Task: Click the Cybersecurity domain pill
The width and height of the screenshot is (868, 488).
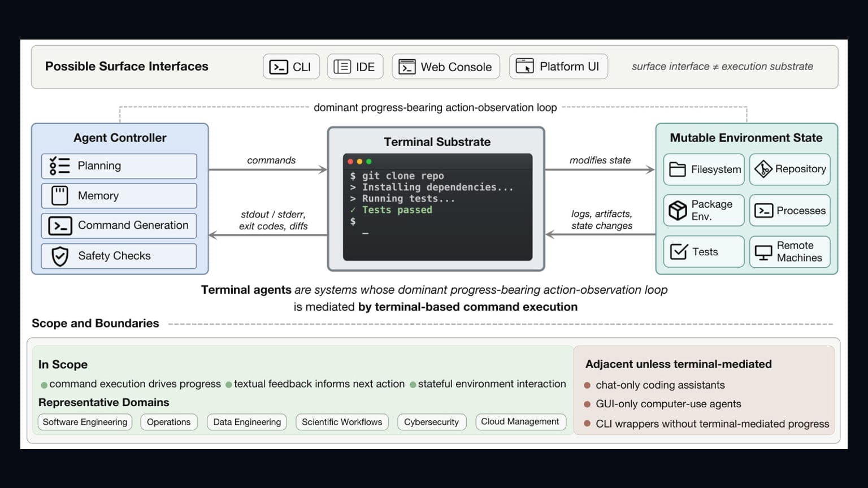Action: pyautogui.click(x=432, y=422)
